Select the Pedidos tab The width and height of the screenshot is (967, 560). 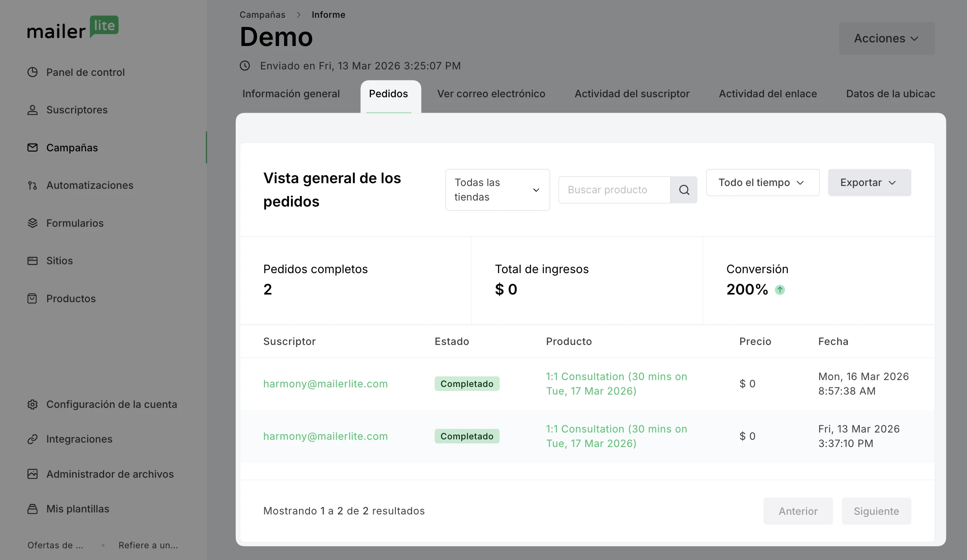389,94
